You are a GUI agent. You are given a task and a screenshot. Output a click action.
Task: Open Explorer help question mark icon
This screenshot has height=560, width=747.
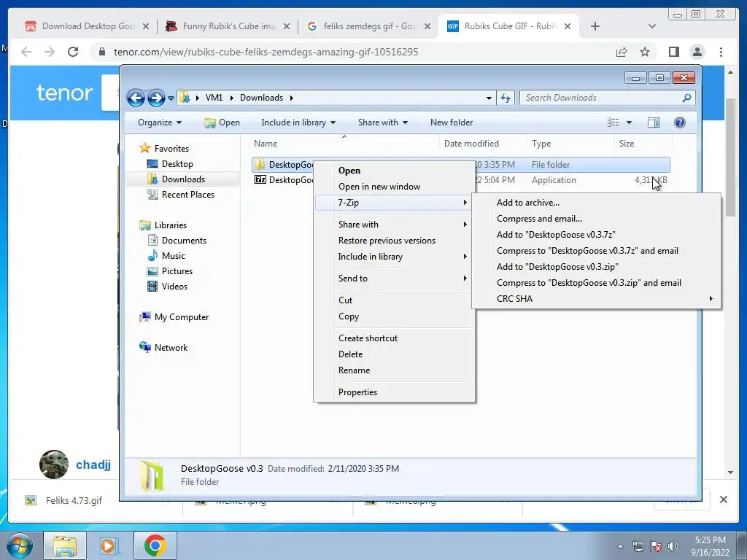click(680, 122)
